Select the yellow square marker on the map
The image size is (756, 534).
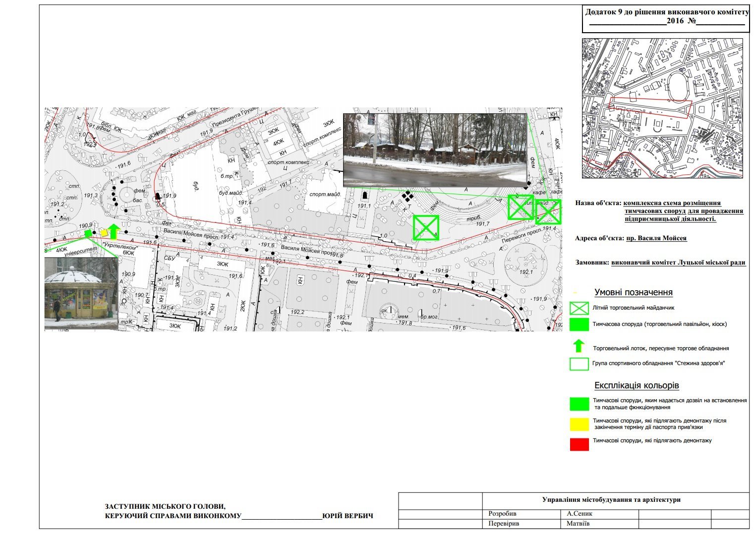pos(104,233)
